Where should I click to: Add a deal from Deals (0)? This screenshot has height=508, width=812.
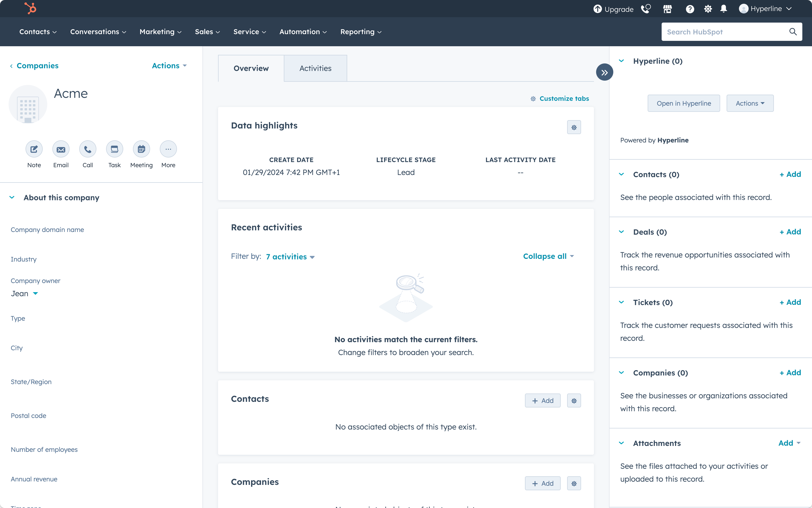790,231
